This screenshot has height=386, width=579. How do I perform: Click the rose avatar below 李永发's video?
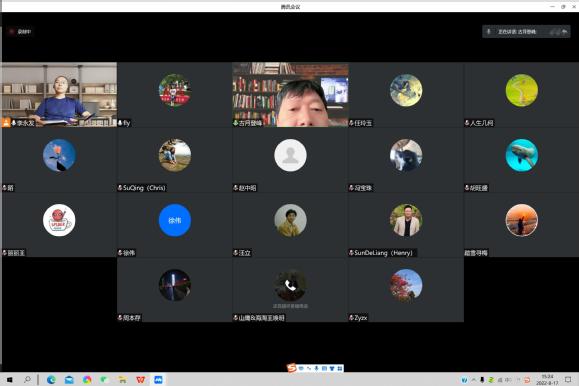59,155
